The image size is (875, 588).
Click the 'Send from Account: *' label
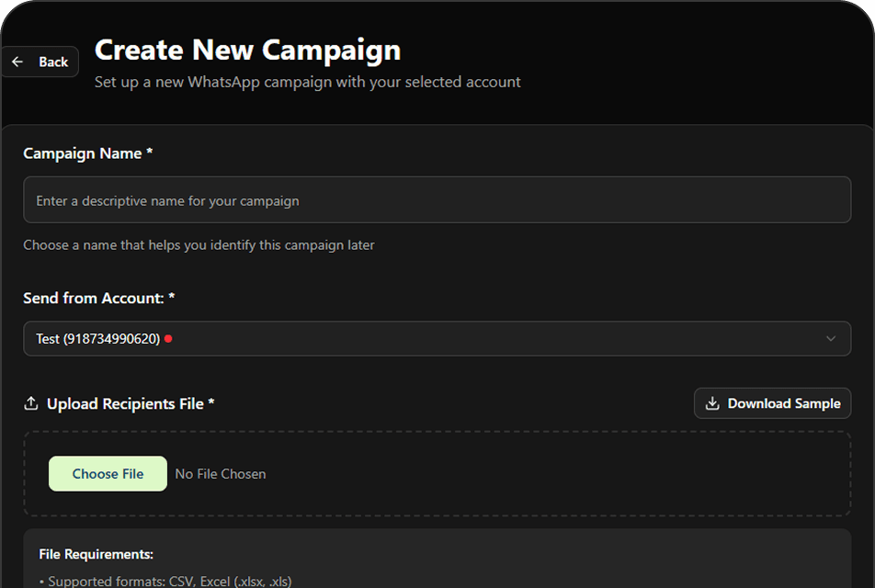pos(98,298)
